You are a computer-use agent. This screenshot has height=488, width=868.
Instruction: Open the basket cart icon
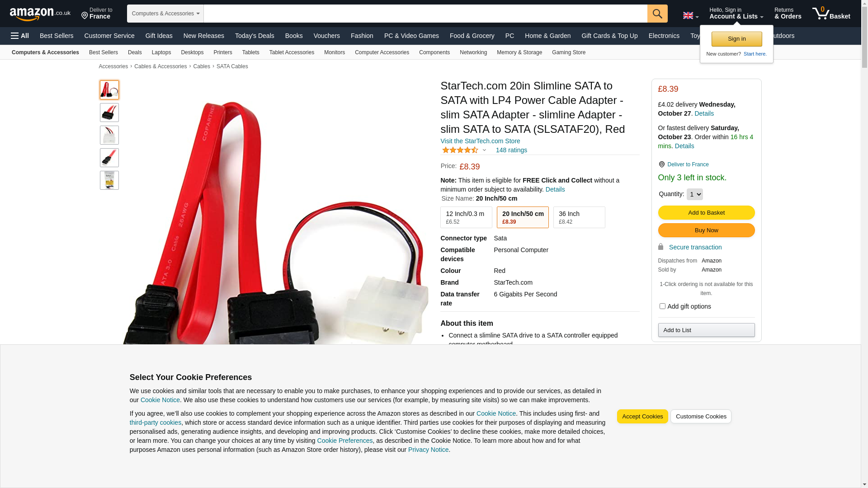pyautogui.click(x=831, y=13)
